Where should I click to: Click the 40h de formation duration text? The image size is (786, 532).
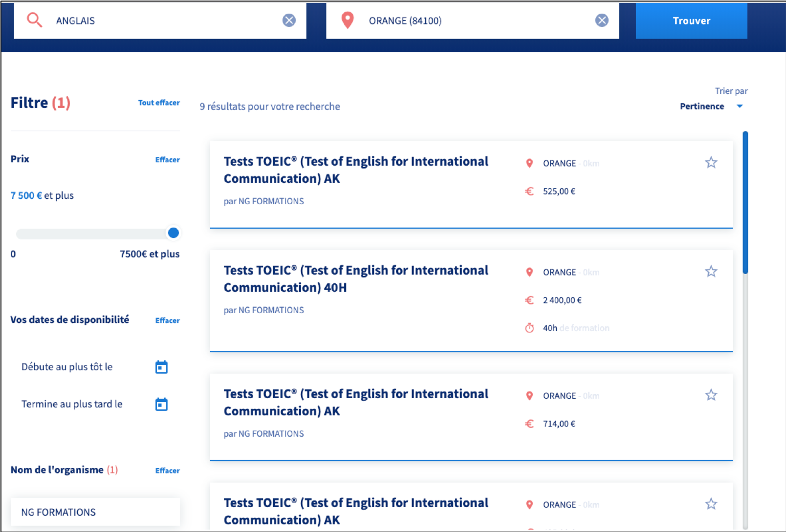click(x=576, y=328)
